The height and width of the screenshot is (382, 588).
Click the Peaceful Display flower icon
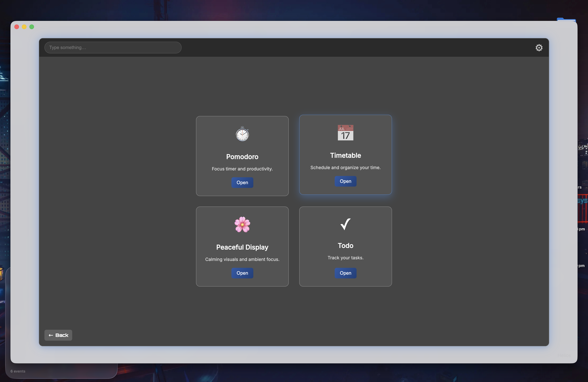(x=242, y=224)
